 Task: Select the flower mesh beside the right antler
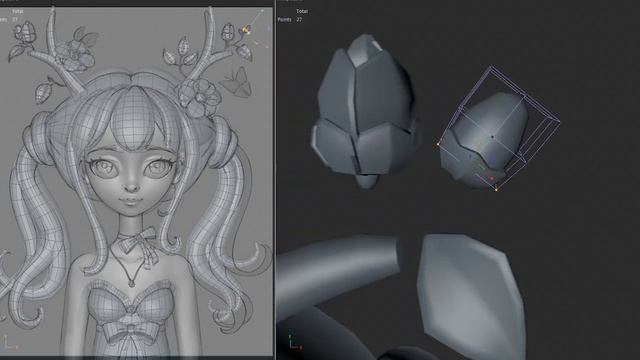[x=199, y=97]
